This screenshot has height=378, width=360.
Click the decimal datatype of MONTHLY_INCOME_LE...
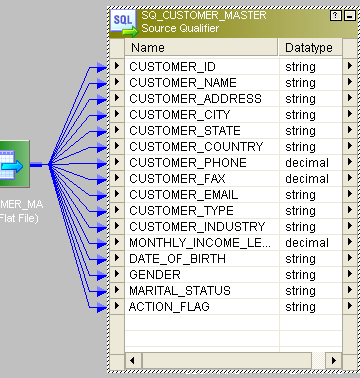coord(307,243)
